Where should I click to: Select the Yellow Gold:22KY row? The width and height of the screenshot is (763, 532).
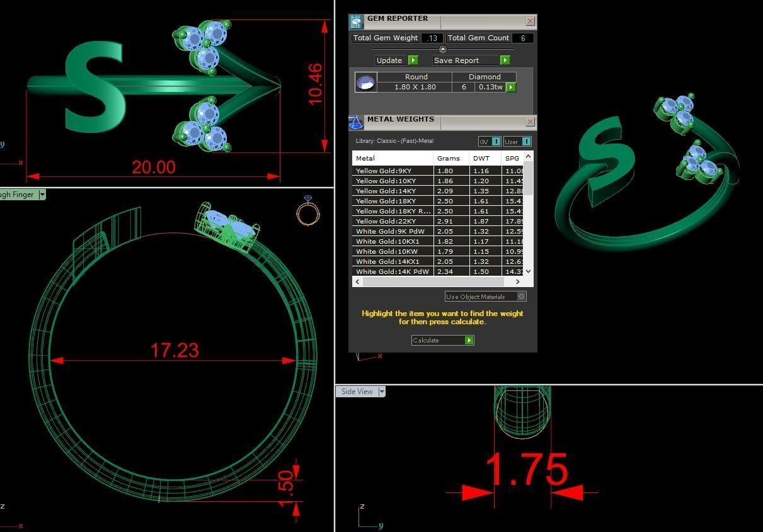(x=438, y=221)
